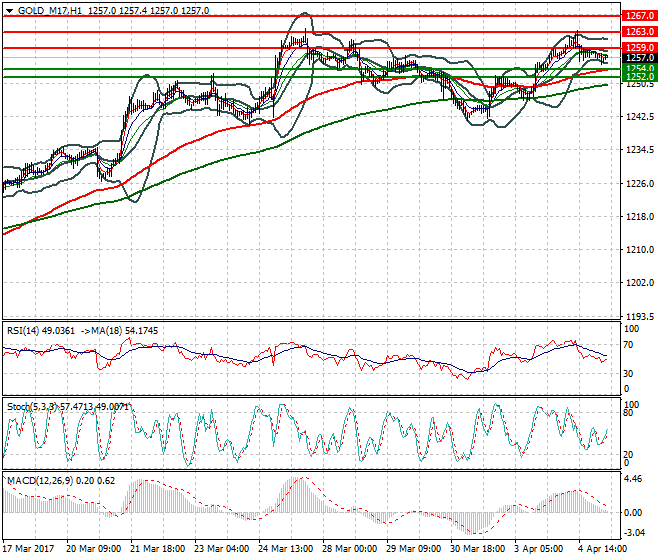Image resolution: width=660 pixels, height=560 pixels.
Task: Select the green 1254.0 support level label
Action: pyautogui.click(x=640, y=68)
